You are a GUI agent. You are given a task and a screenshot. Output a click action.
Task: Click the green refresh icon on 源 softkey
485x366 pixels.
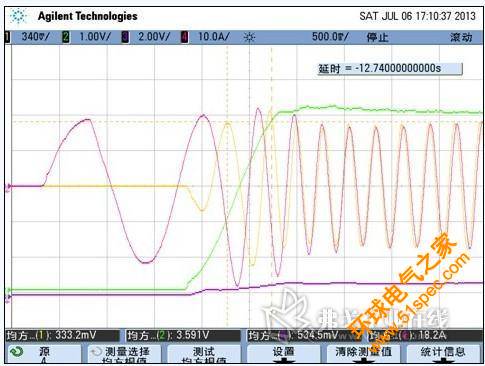click(x=16, y=352)
